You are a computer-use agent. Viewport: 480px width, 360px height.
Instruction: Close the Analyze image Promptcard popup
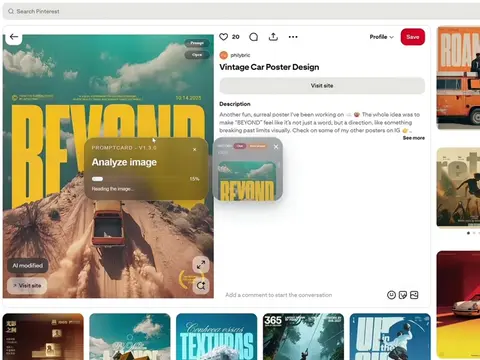(195, 150)
